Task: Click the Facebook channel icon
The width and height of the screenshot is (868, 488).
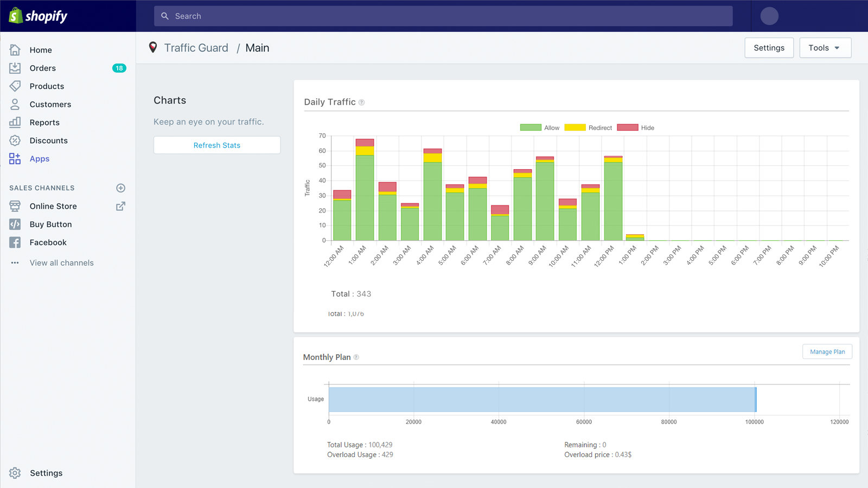Action: [15, 242]
